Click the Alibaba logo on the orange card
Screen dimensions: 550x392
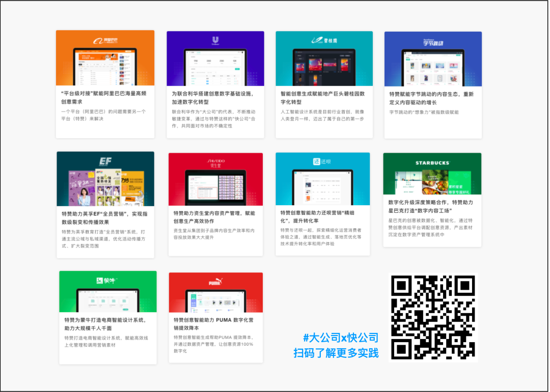[105, 40]
